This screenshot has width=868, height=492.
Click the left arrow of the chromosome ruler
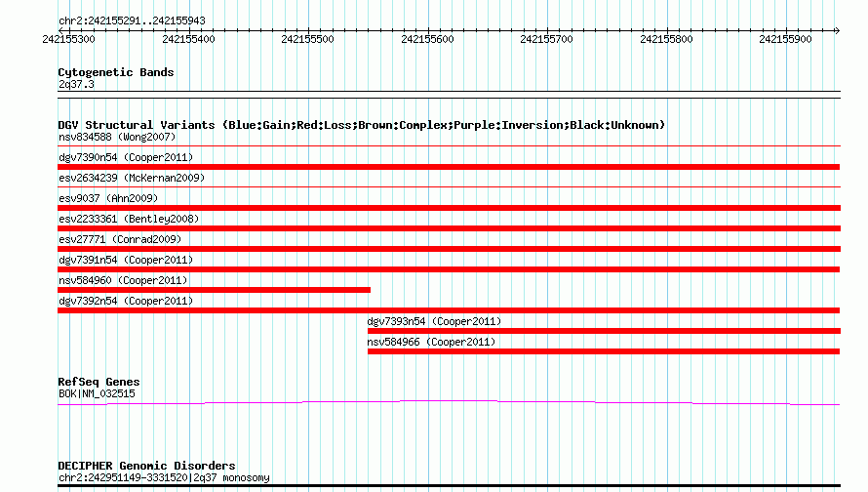coord(60,30)
